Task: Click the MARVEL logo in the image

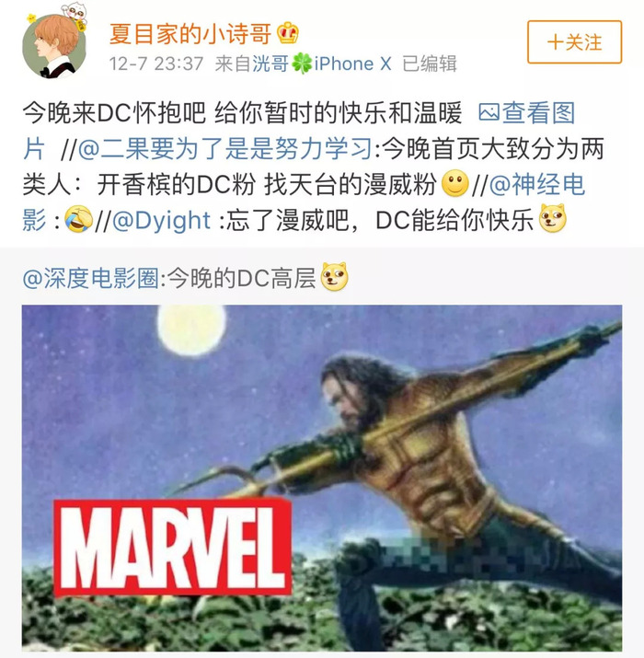Action: coord(173,548)
